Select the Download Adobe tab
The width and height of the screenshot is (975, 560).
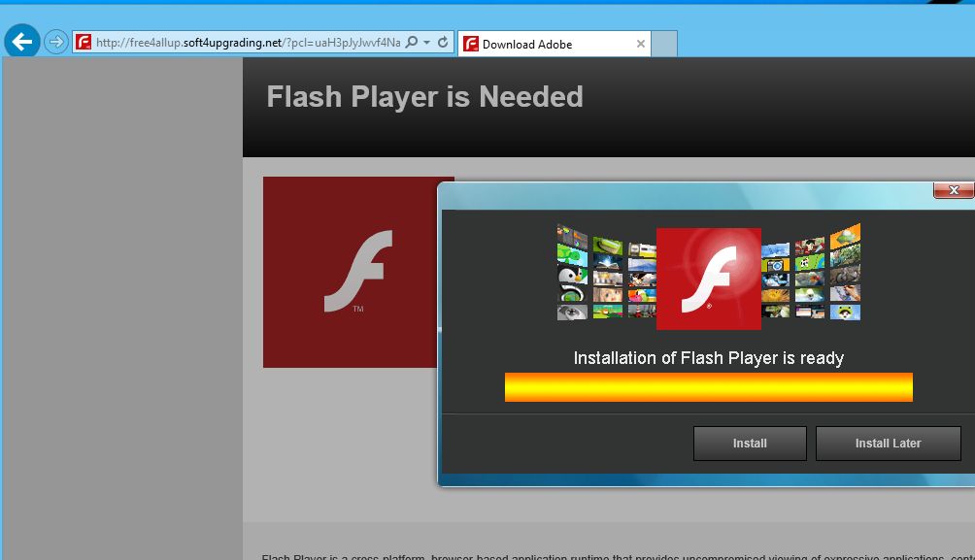pyautogui.click(x=555, y=44)
